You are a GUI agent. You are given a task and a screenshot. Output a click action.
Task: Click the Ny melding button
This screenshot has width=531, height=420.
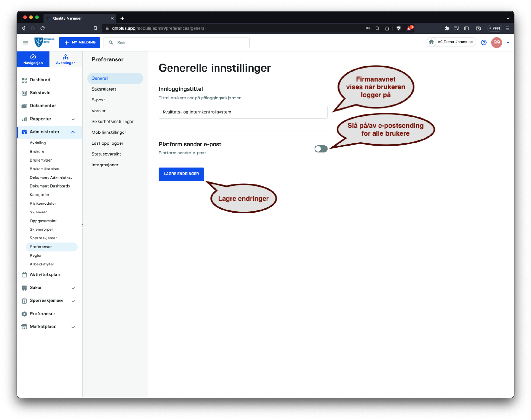point(80,42)
